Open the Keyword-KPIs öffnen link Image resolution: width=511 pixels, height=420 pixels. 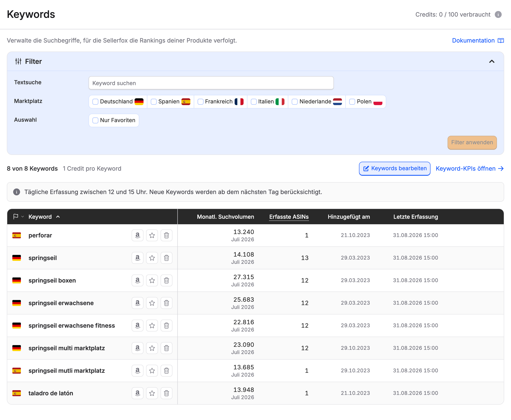pos(470,168)
